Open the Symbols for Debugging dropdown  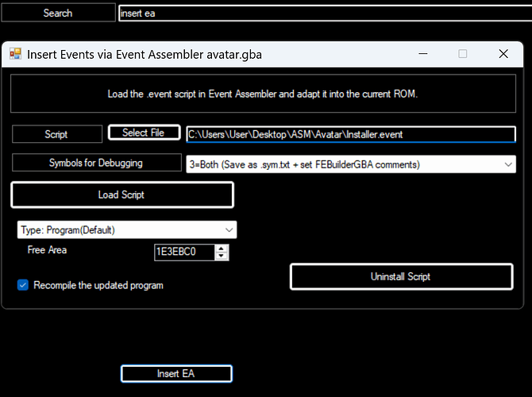click(x=508, y=164)
